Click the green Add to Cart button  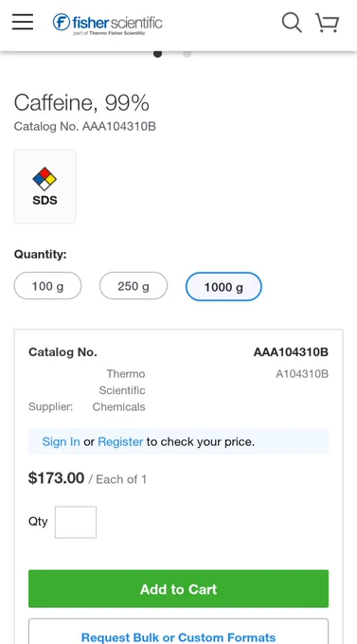(178, 588)
